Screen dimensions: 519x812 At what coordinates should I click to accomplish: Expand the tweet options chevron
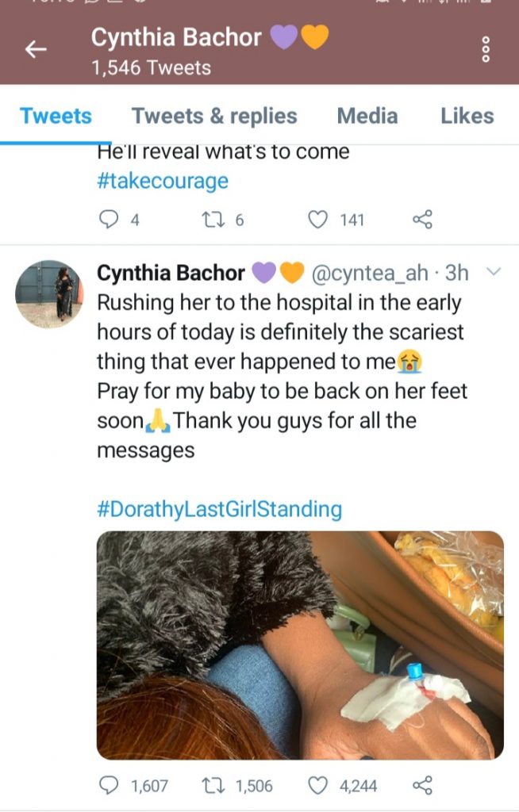(x=493, y=273)
